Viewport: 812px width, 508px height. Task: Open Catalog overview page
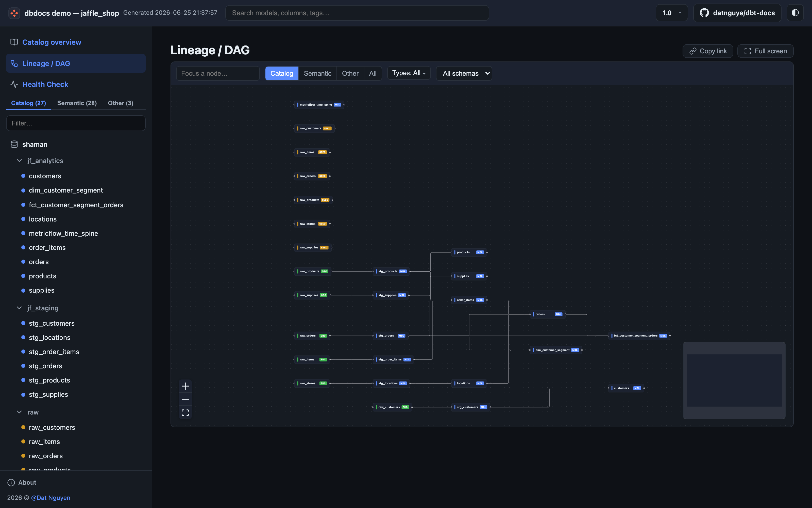pyautogui.click(x=52, y=42)
